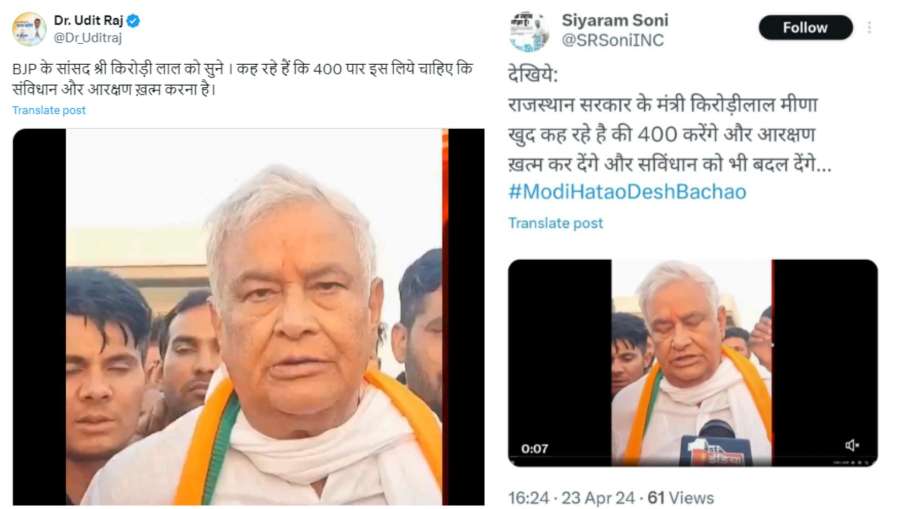This screenshot has width=905, height=509.
Task: Play the video in Siyaram Soni's tweet
Action: 693,362
